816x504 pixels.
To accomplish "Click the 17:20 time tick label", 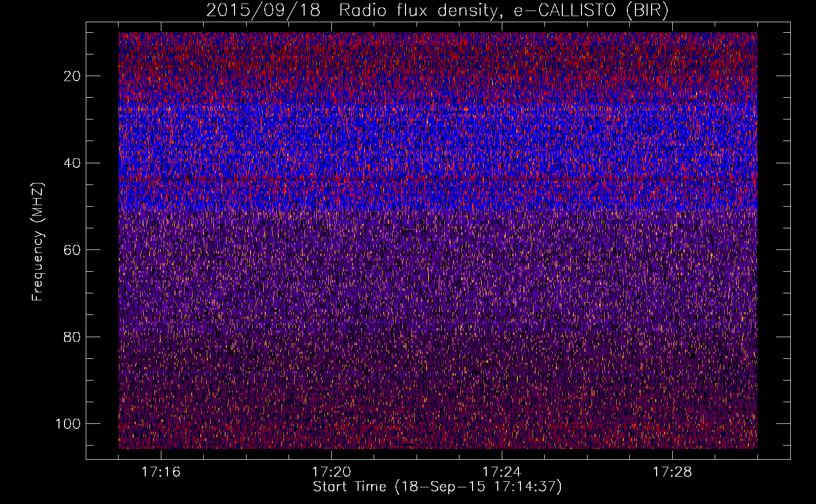I will point(331,472).
